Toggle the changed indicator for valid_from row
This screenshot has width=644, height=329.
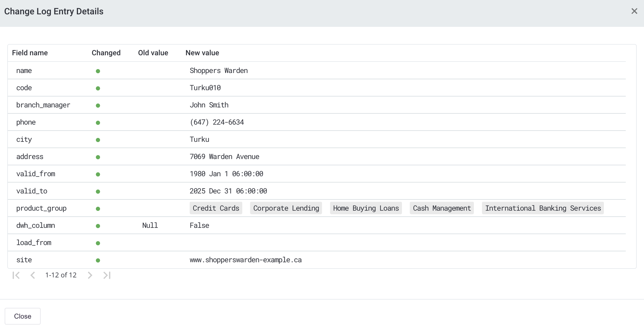[98, 174]
